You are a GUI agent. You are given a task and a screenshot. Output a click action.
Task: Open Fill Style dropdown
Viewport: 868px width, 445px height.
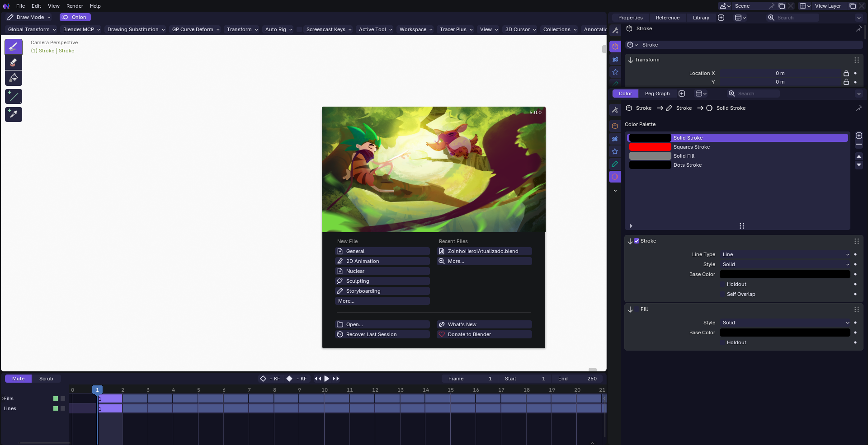(785, 323)
